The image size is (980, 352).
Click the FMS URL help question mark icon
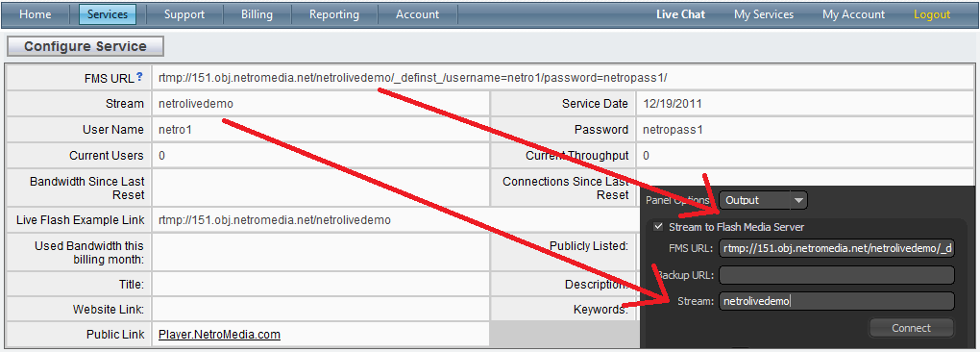point(140,77)
